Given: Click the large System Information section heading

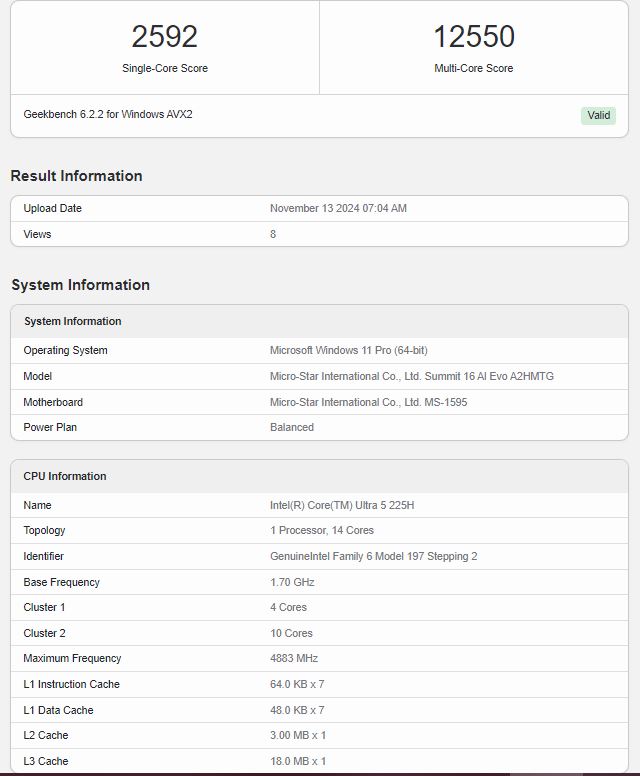Looking at the screenshot, I should 80,285.
